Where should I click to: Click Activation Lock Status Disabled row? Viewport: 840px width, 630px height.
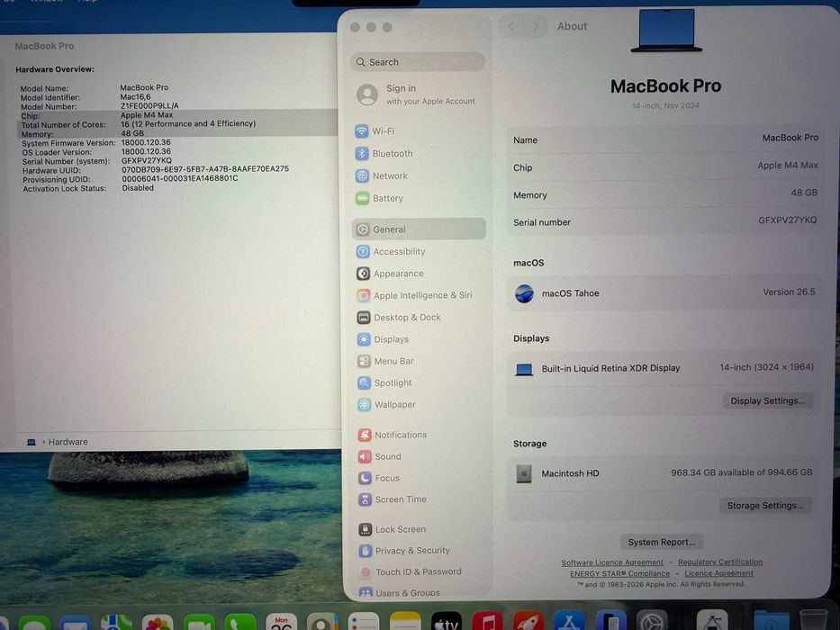point(88,189)
